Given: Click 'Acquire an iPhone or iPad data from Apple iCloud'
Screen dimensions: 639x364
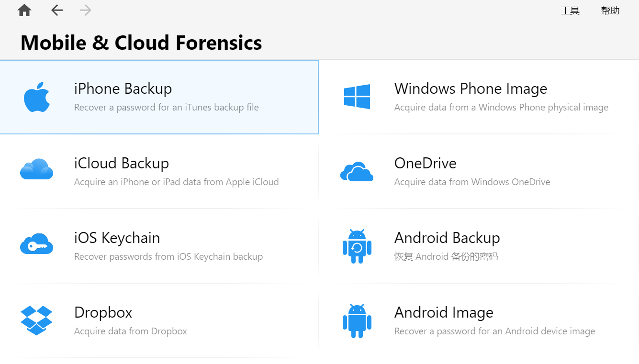Looking at the screenshot, I should click(x=176, y=182).
